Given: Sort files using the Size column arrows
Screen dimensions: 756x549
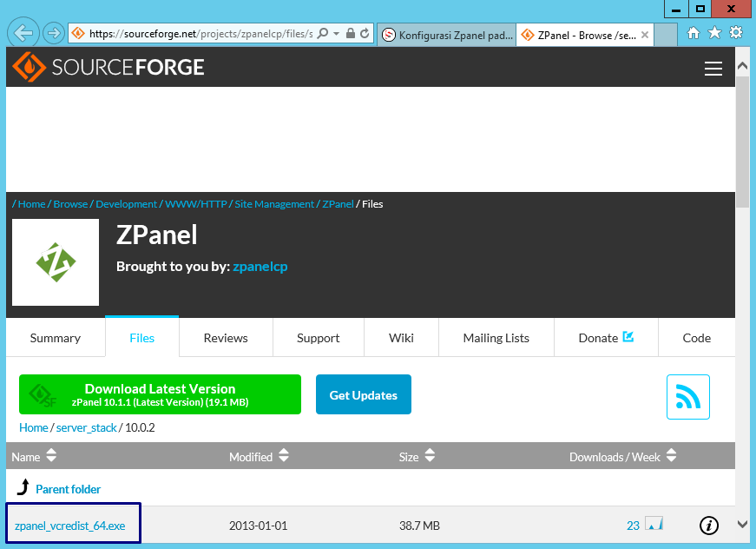Looking at the screenshot, I should pos(430,456).
